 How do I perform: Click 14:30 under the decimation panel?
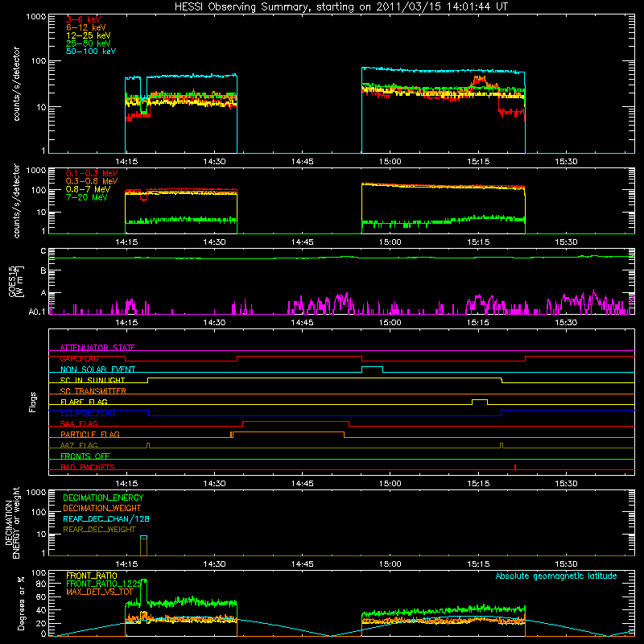pos(214,564)
